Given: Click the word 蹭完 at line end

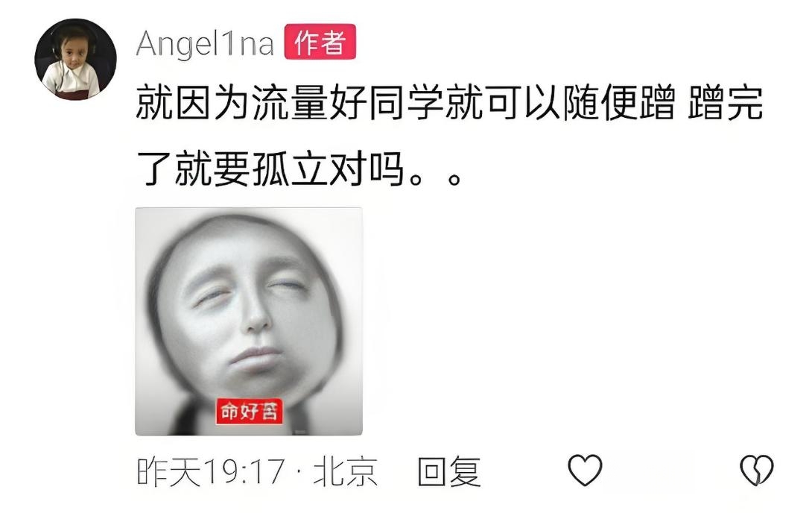Looking at the screenshot, I should 725,103.
